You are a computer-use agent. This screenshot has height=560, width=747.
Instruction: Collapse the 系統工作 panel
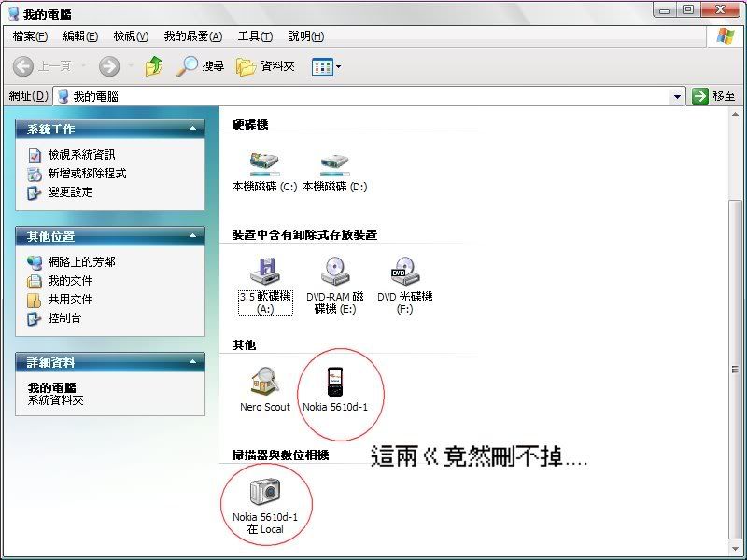[193, 129]
